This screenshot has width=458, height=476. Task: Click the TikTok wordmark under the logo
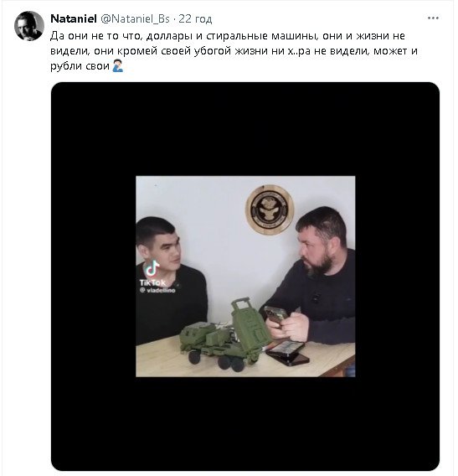(152, 283)
